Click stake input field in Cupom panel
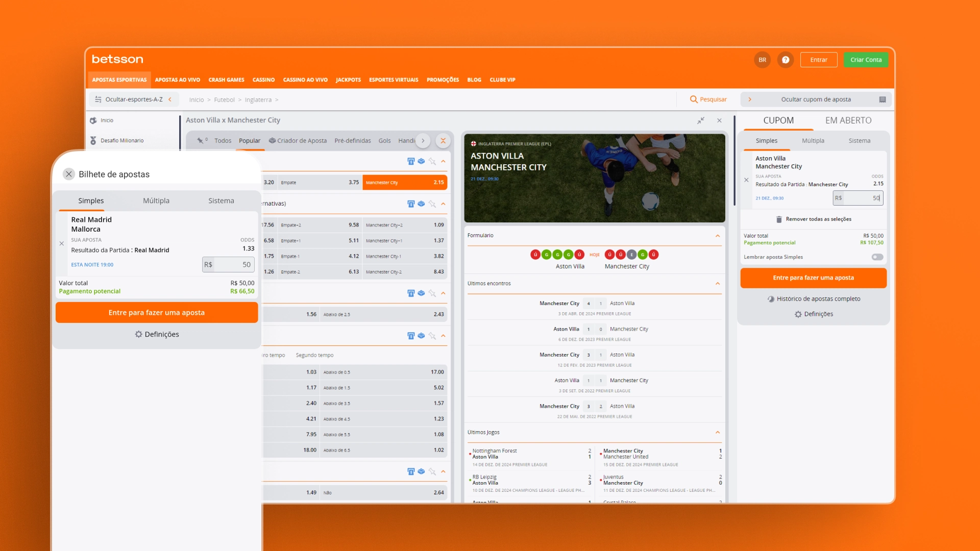 857,198
